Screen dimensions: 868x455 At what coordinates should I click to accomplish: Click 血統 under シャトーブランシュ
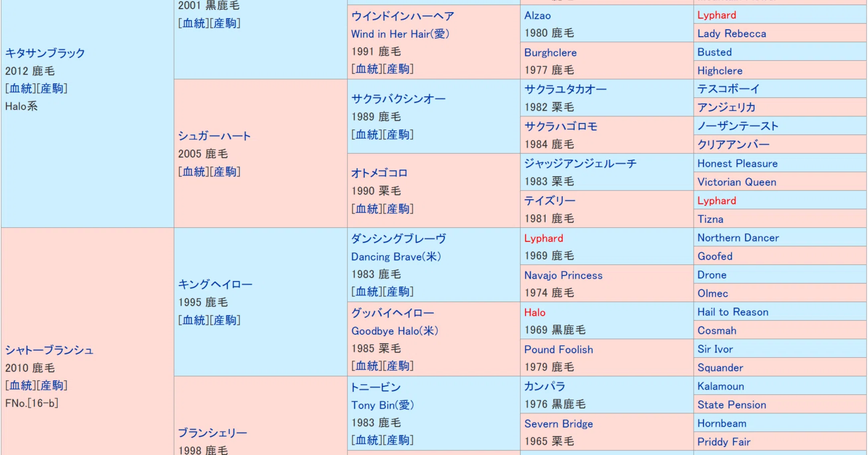[22, 386]
